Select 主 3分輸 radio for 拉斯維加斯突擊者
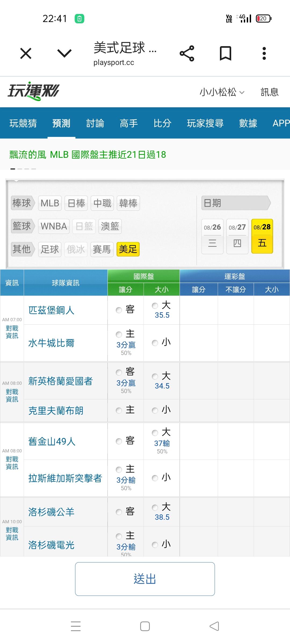This screenshot has width=290, height=644. pos(119,470)
